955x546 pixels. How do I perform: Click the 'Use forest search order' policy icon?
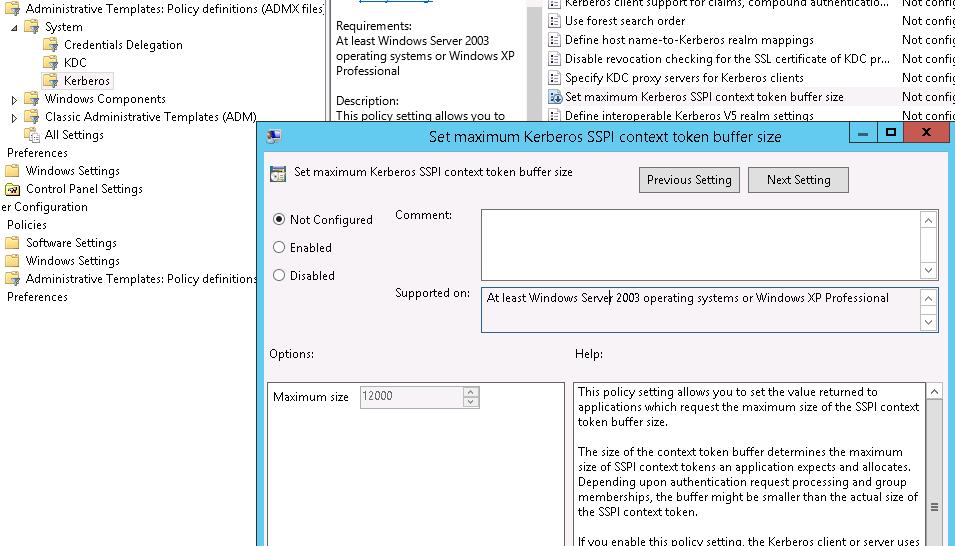click(555, 21)
